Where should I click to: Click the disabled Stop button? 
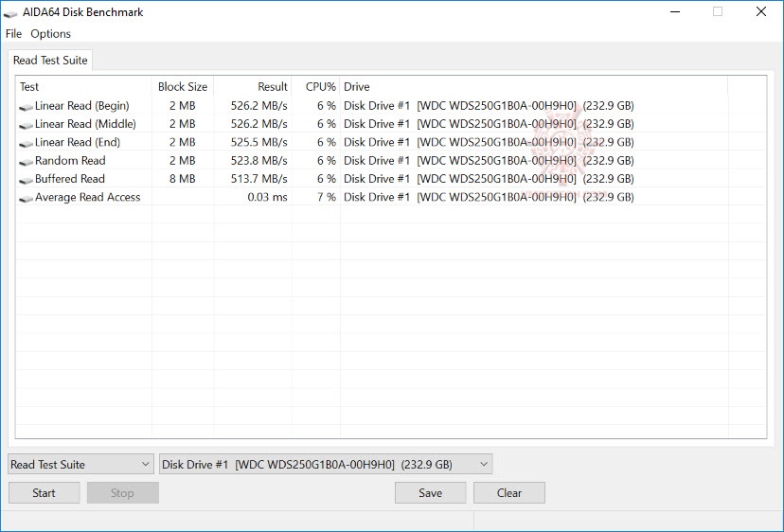coord(122,493)
